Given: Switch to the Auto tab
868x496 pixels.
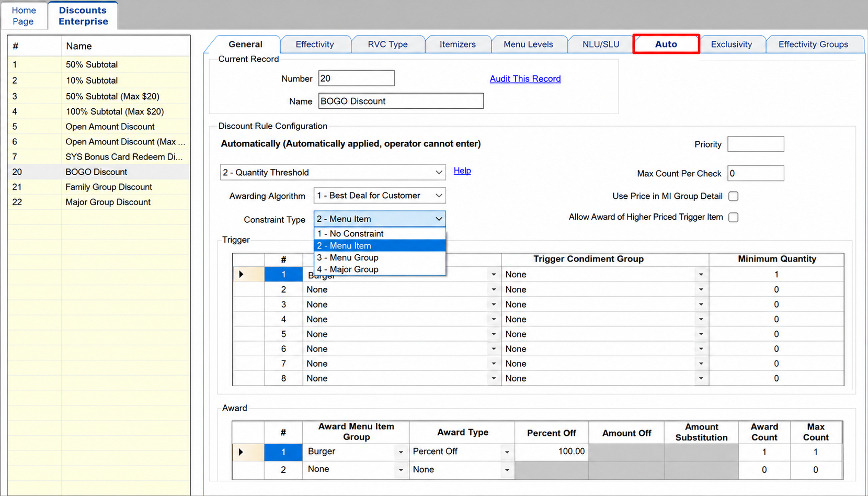Looking at the screenshot, I should [666, 44].
